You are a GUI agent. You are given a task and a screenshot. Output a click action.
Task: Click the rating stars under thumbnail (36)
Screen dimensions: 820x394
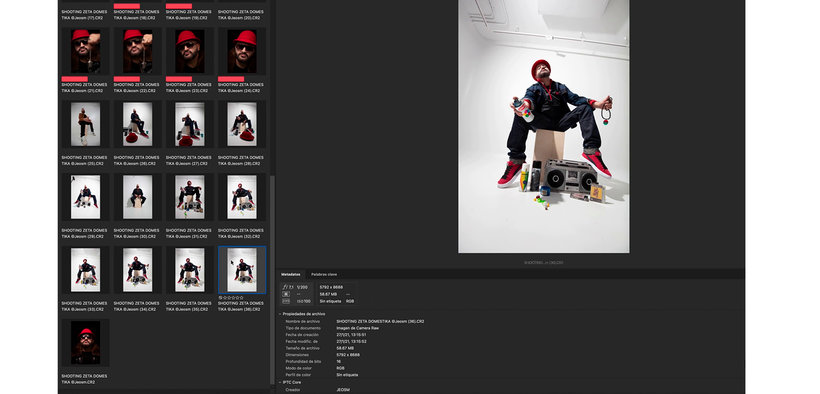point(233,297)
